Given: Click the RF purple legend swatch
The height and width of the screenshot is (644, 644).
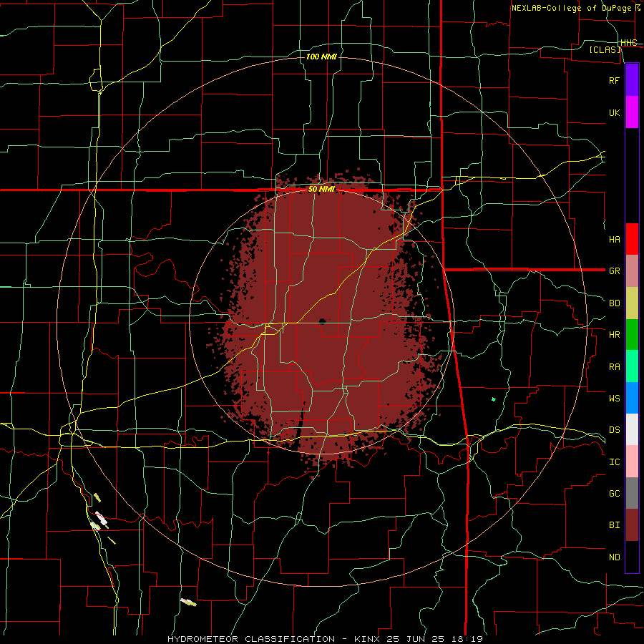Looking at the screenshot, I should pos(632,80).
